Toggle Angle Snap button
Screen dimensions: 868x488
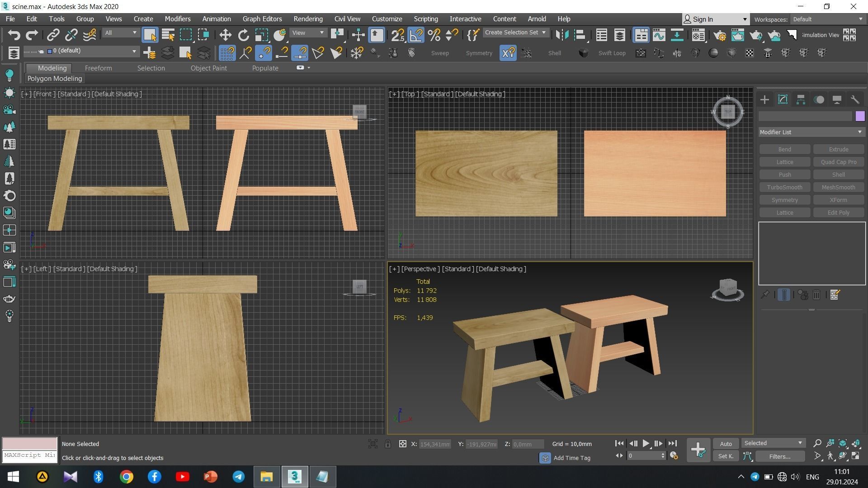click(x=416, y=35)
